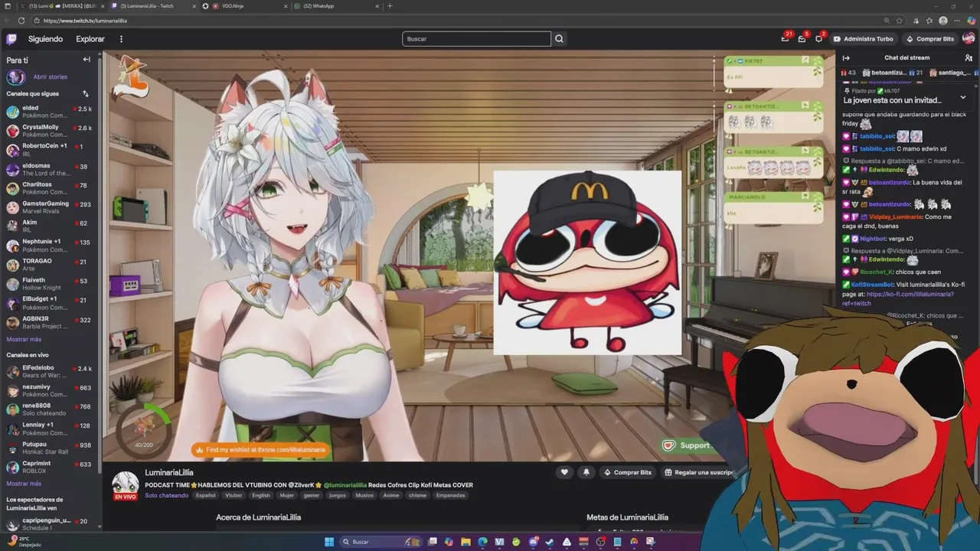Click the Vtuber stream tag

[234, 495]
